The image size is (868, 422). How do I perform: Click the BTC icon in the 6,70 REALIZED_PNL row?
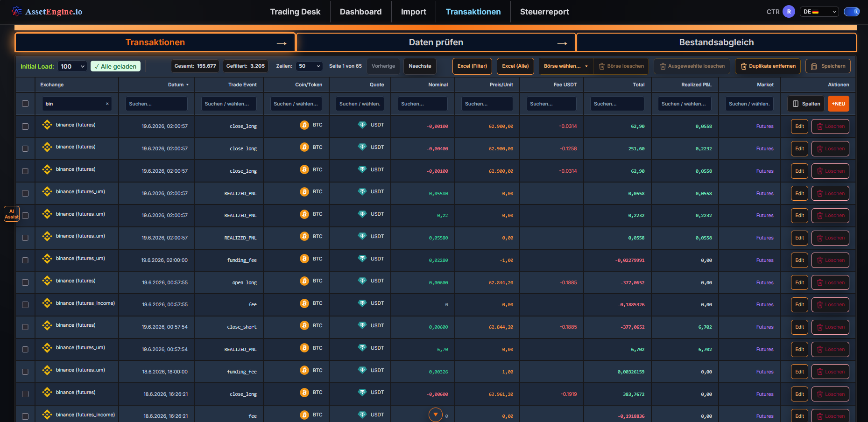pos(304,348)
